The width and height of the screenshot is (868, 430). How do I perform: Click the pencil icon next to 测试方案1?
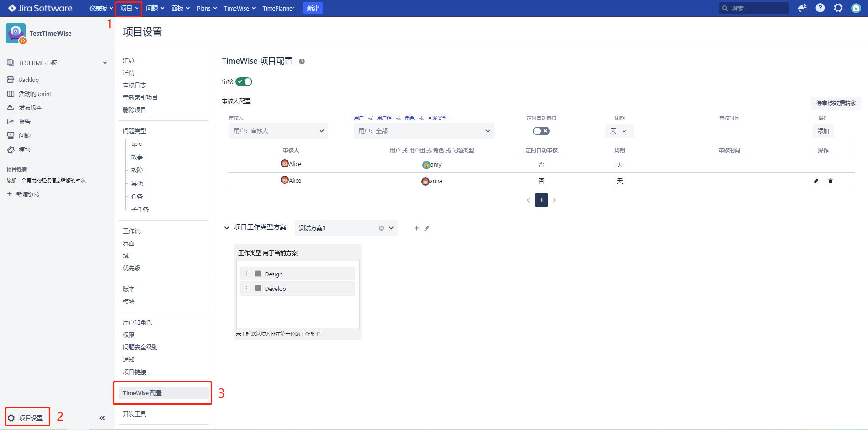427,228
